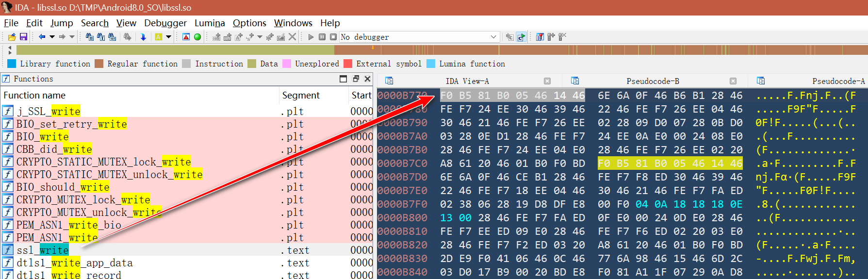868x279 pixels.
Task: Click the blue Library function legend swatch
Action: tap(12, 64)
